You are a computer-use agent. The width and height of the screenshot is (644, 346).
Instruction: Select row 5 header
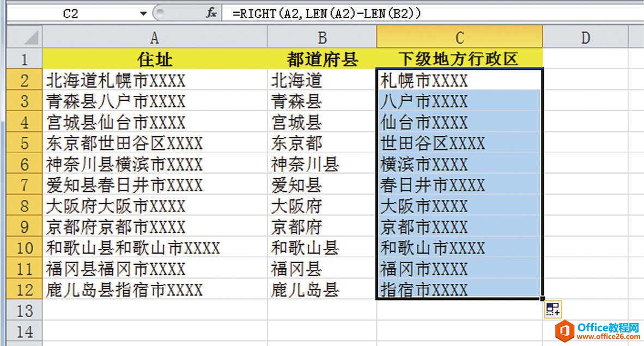tap(25, 143)
